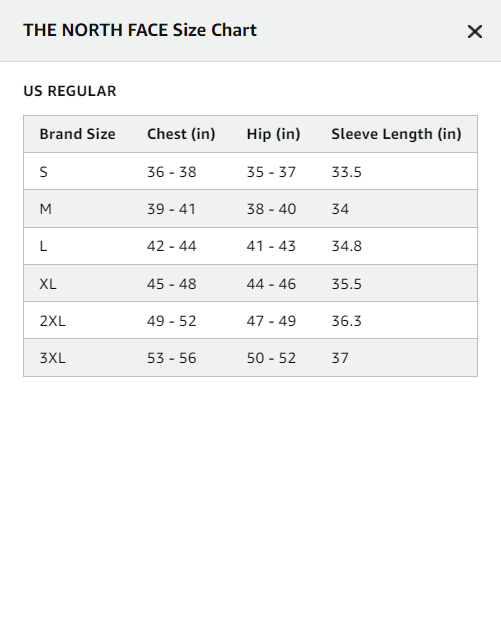Click hip value 47 - 49

tap(271, 321)
